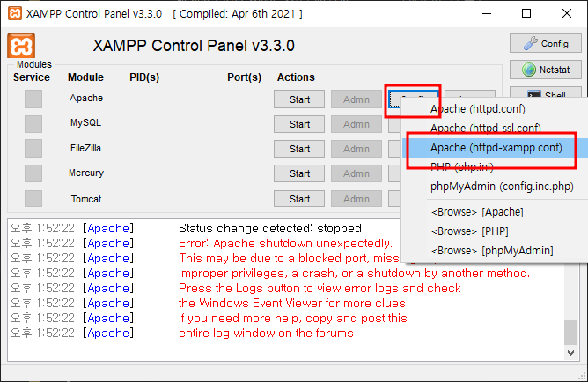The height and width of the screenshot is (382, 588).
Task: Click the Tomcat Admin button
Action: coord(356,199)
